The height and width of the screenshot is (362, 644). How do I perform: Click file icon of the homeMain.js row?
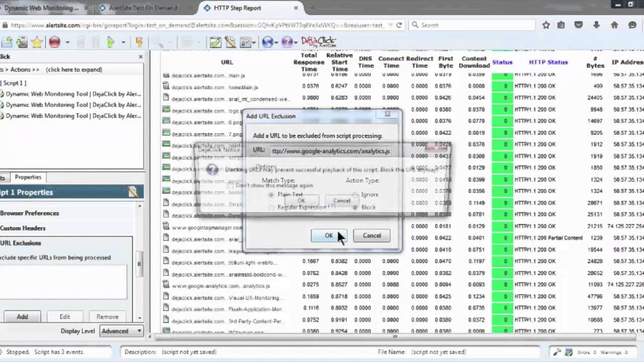tap(166, 86)
